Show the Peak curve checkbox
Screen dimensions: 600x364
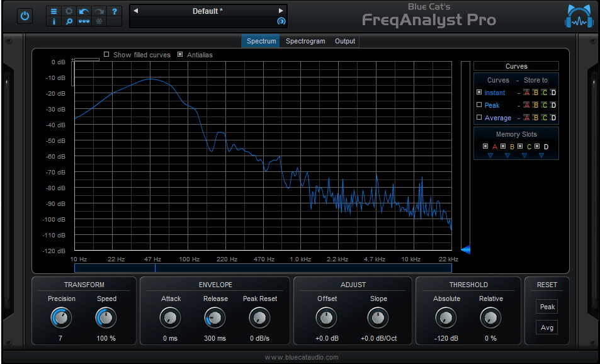(479, 105)
